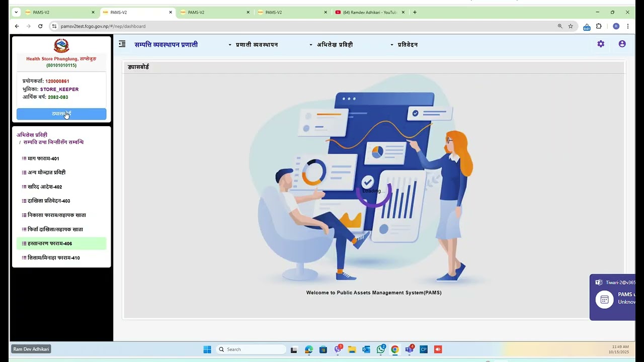This screenshot has width=644, height=362.
Task: Select हस्तान्तरण फाराम-406 in the sidebar
Action: click(61, 243)
